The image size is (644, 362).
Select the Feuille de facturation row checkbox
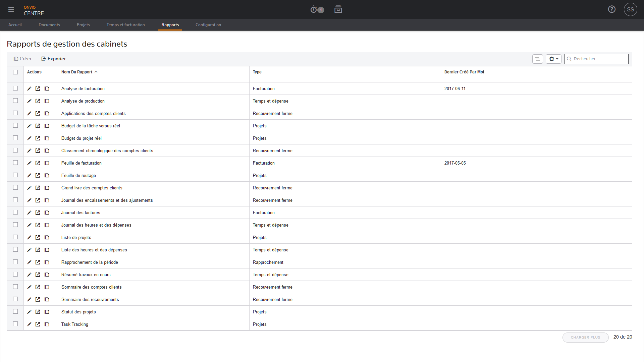coord(15,163)
